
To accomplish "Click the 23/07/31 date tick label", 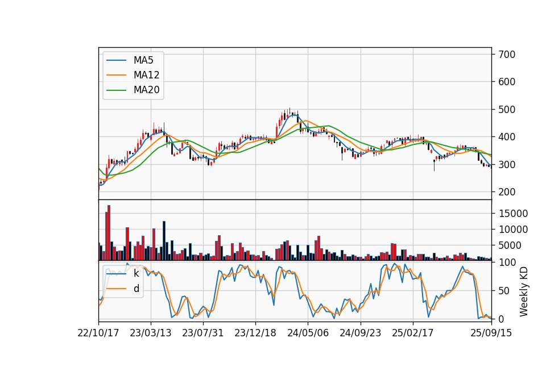I will point(202,333).
